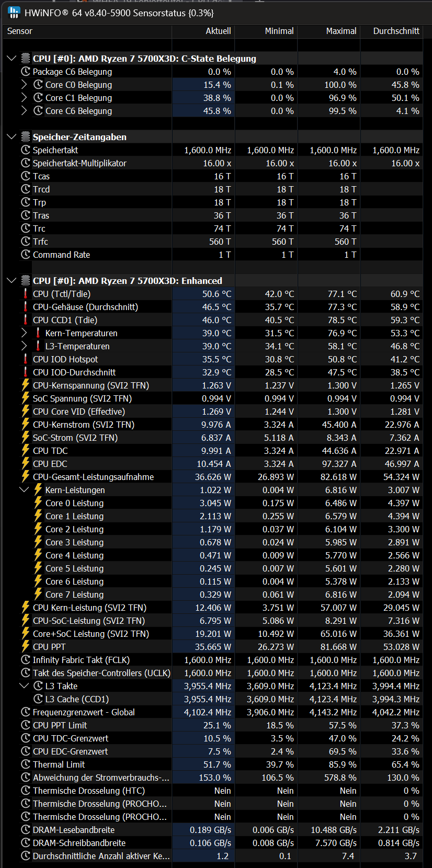Click the HWiNFO app icon in title bar

point(14,13)
